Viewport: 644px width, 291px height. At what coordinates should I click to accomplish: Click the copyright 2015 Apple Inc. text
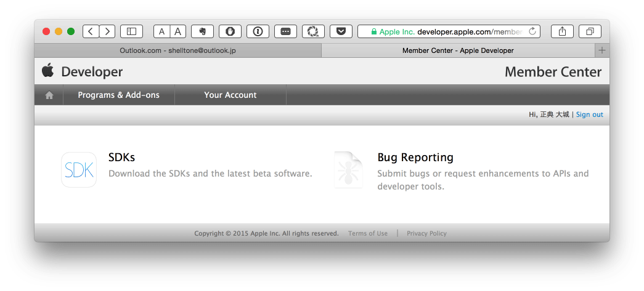point(266,233)
